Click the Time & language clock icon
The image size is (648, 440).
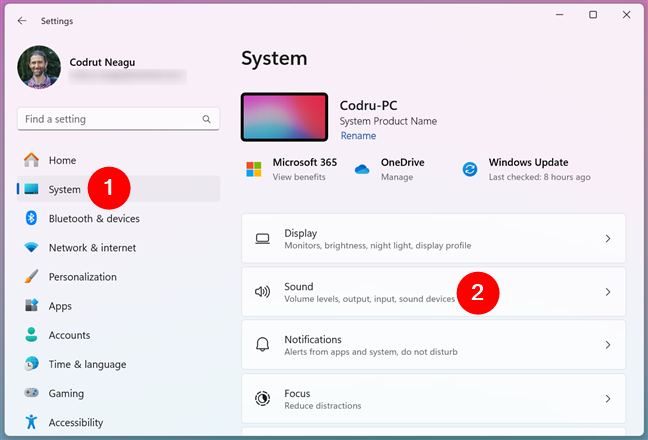(31, 364)
